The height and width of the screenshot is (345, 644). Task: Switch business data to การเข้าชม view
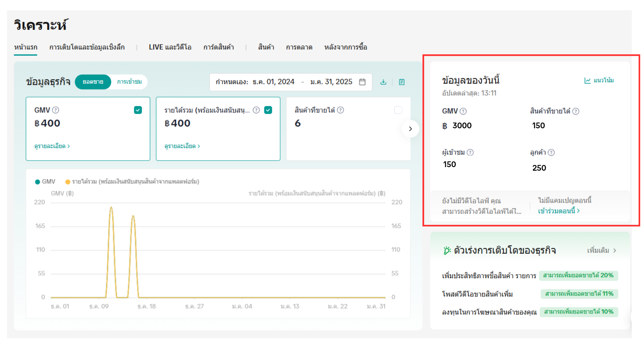[x=129, y=82]
